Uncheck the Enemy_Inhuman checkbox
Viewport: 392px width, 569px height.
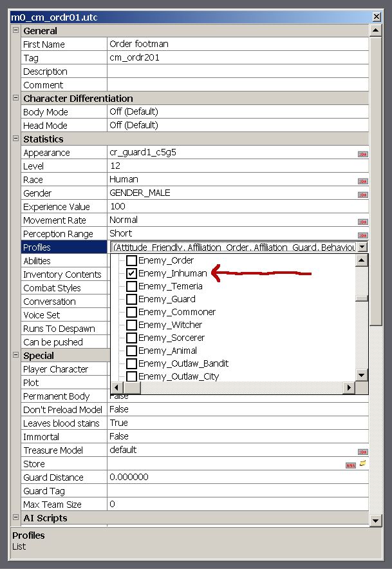click(x=131, y=273)
